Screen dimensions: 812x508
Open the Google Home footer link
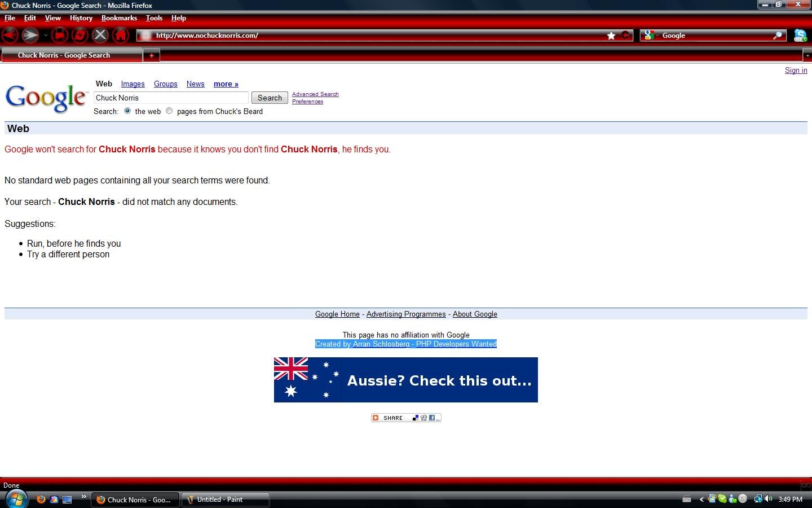337,314
